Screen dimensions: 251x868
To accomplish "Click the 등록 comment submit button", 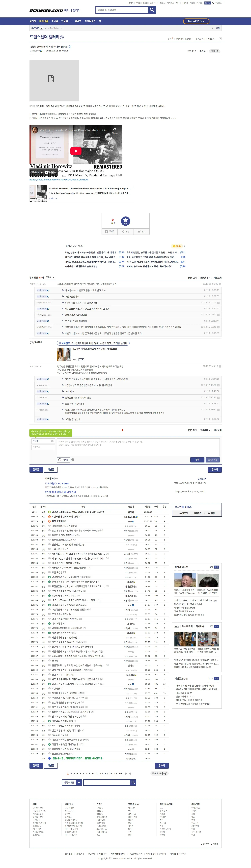I will click(x=197, y=460).
